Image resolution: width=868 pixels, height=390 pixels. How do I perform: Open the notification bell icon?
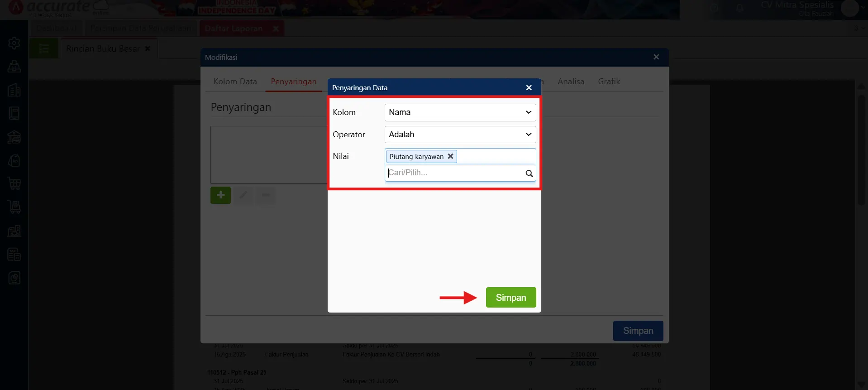739,8
